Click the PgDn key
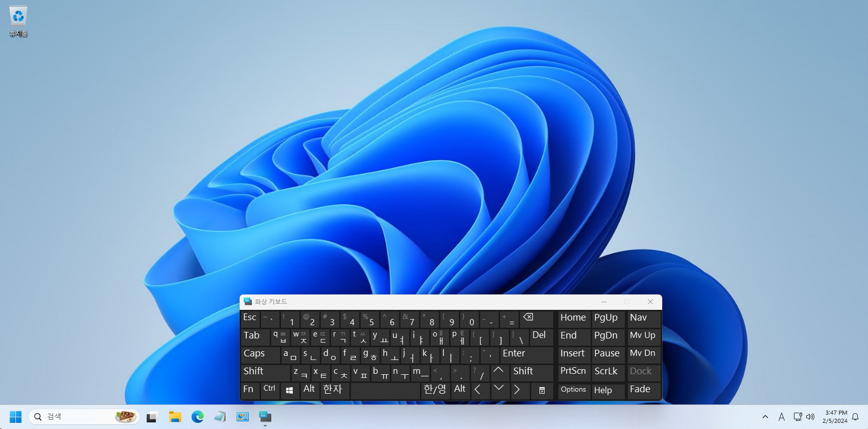The image size is (868, 429). 608,337
